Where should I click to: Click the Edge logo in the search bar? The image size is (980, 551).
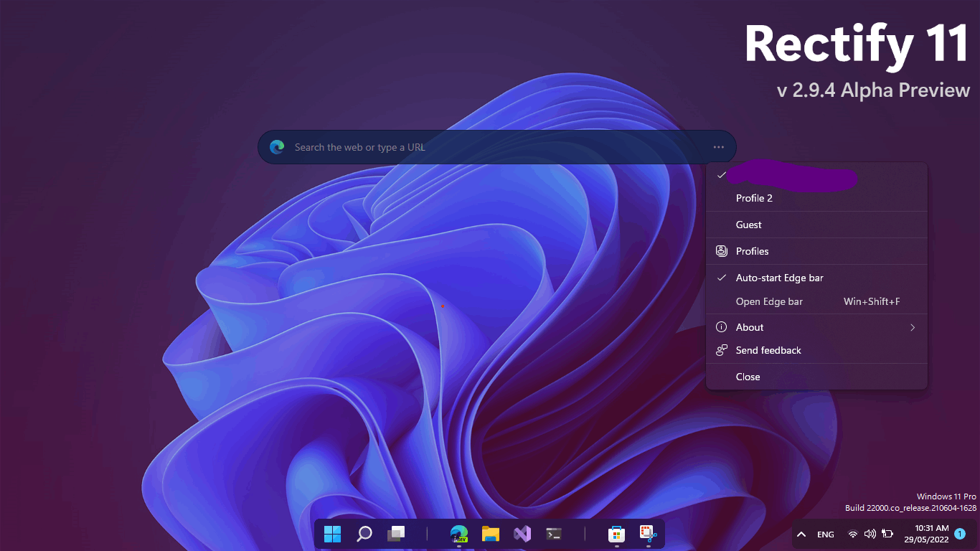[277, 147]
